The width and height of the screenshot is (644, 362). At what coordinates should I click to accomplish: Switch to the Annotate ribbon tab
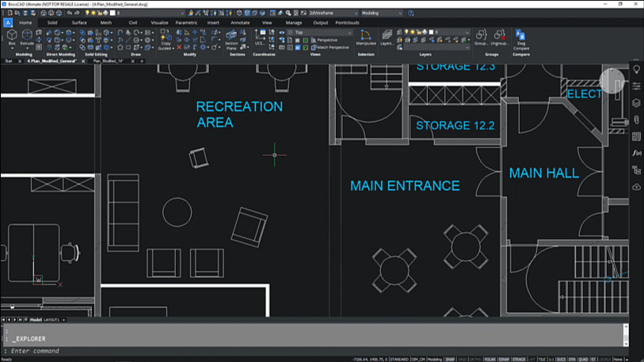coord(239,23)
